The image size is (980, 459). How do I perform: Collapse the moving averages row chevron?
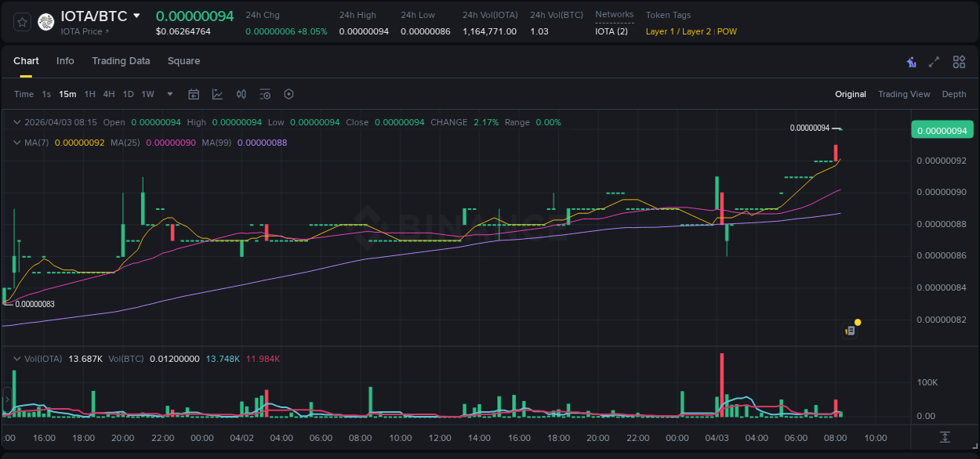[x=17, y=143]
